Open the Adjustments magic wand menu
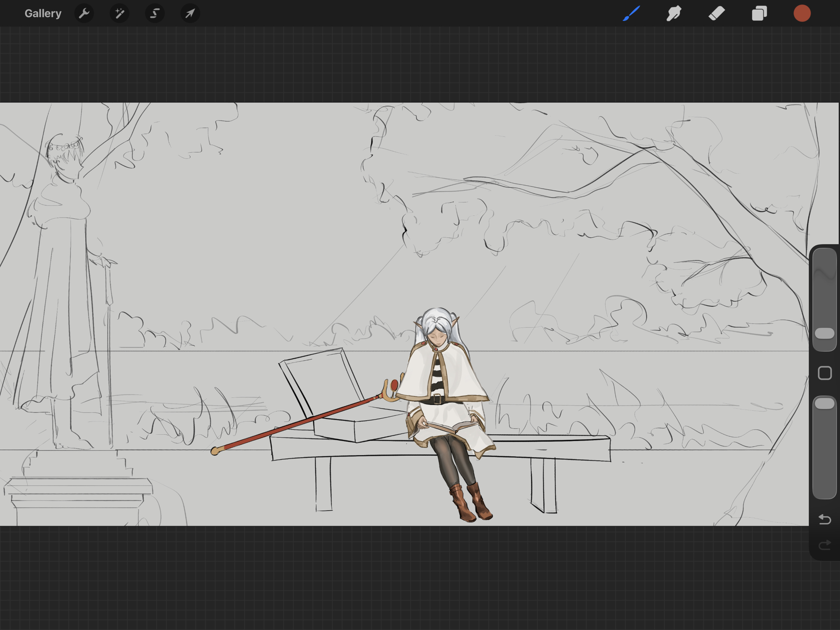The image size is (840, 630). pos(120,13)
